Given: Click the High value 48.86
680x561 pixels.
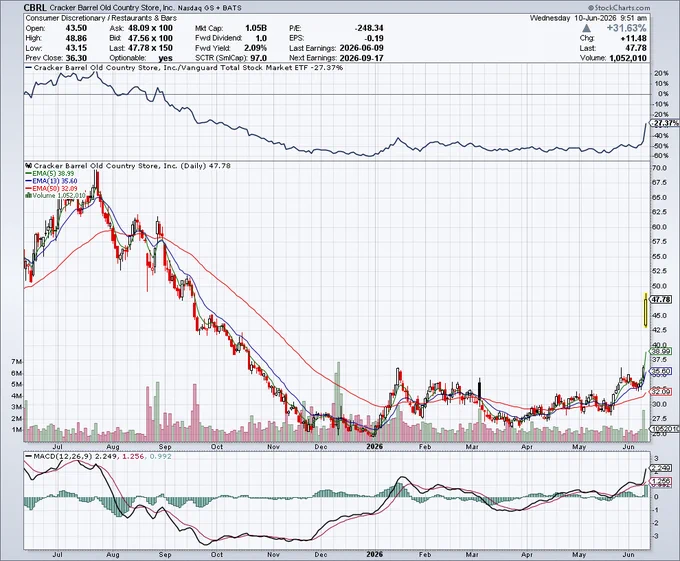Looking at the screenshot, I should [76, 38].
